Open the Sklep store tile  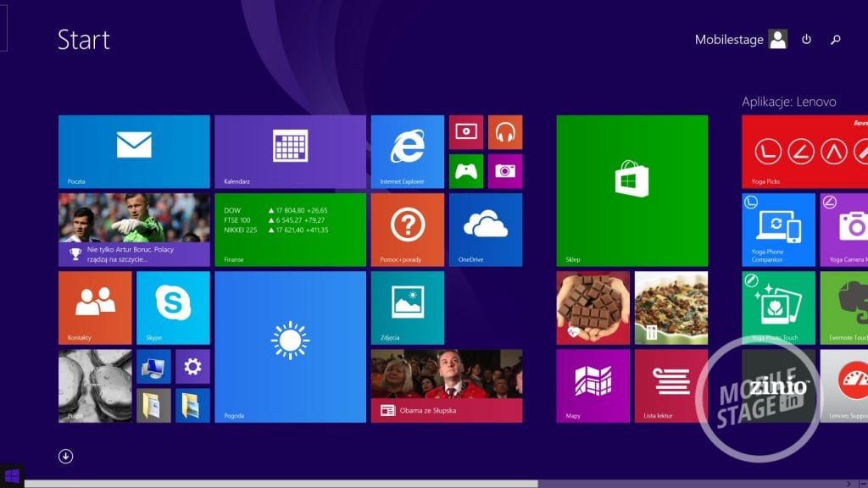pyautogui.click(x=632, y=190)
